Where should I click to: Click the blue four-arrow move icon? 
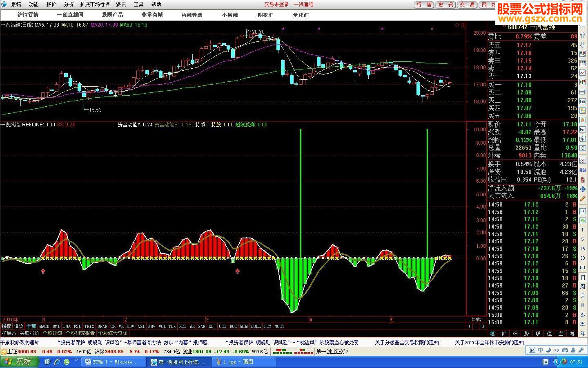(583, 189)
